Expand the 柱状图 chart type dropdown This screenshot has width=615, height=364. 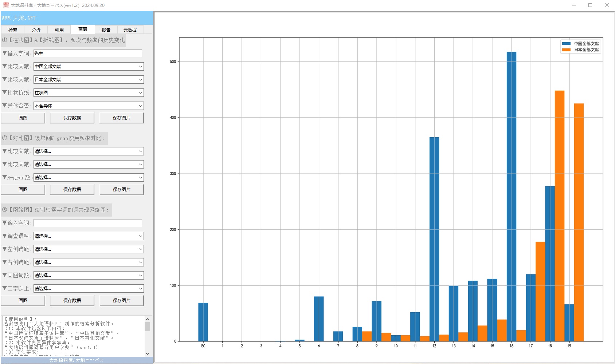89,92
